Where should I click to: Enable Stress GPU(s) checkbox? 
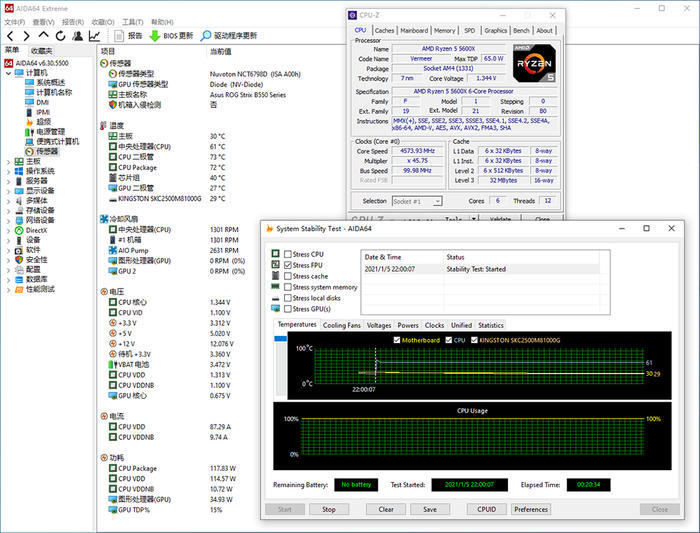(x=288, y=309)
